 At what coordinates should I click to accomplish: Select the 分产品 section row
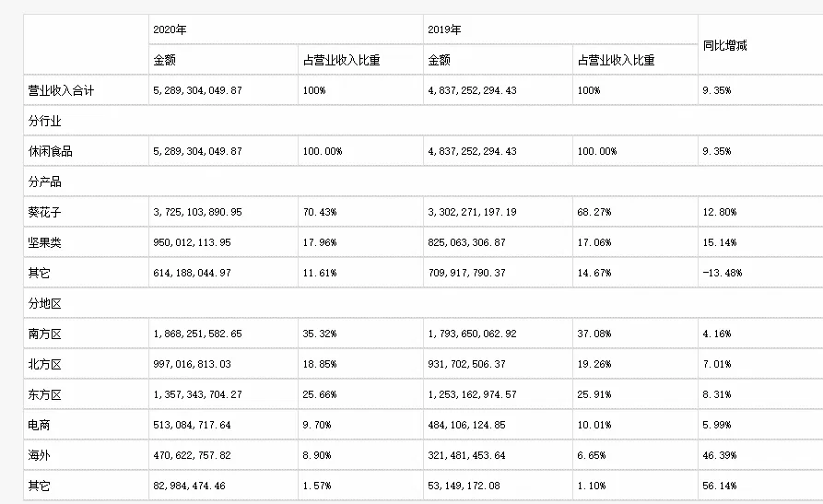coord(45,182)
